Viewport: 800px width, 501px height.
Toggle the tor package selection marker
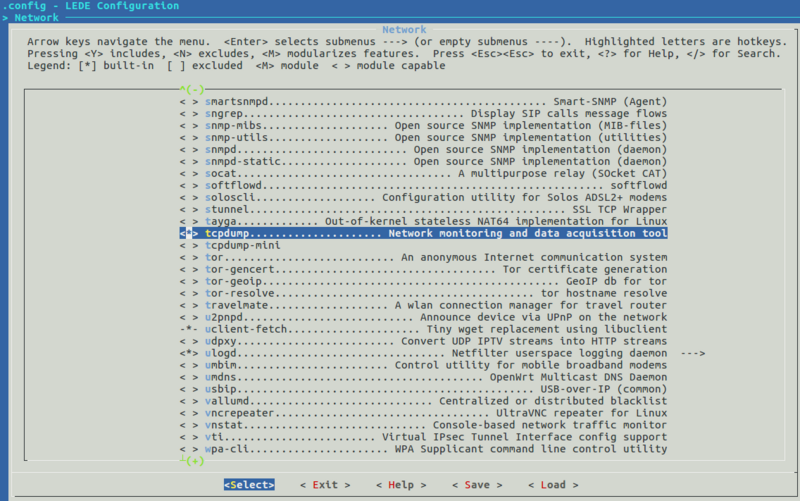[189, 257]
